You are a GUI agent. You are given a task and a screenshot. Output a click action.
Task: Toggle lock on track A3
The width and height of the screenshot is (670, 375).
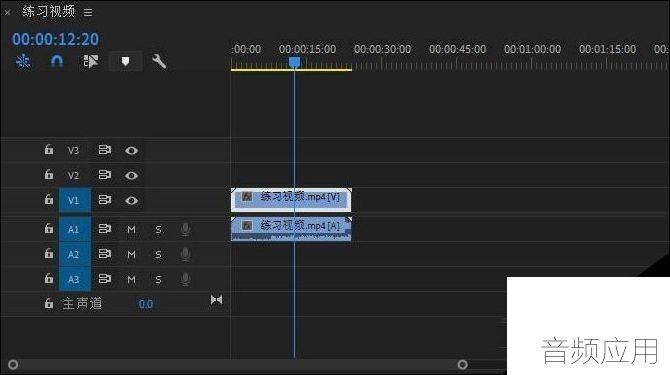point(49,278)
